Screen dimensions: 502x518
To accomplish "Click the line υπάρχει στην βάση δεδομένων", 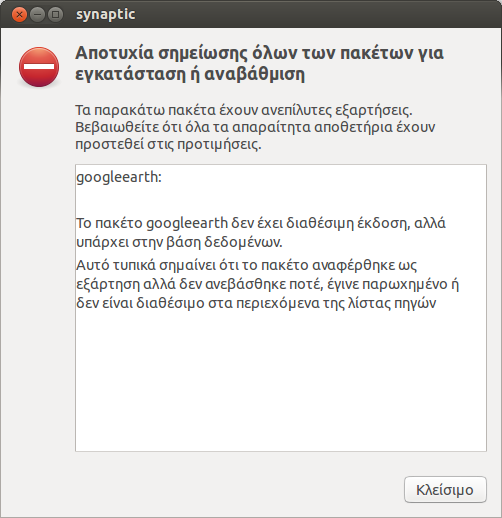I will point(179,242).
